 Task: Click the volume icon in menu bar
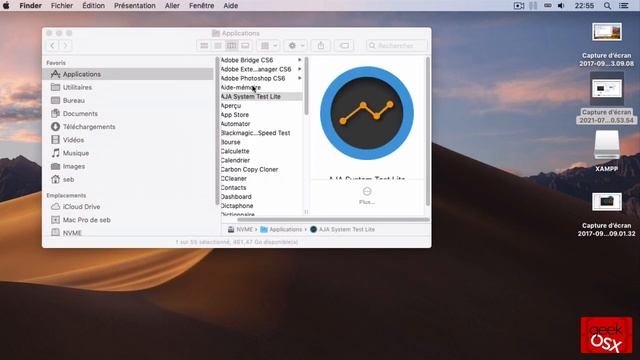(561, 6)
